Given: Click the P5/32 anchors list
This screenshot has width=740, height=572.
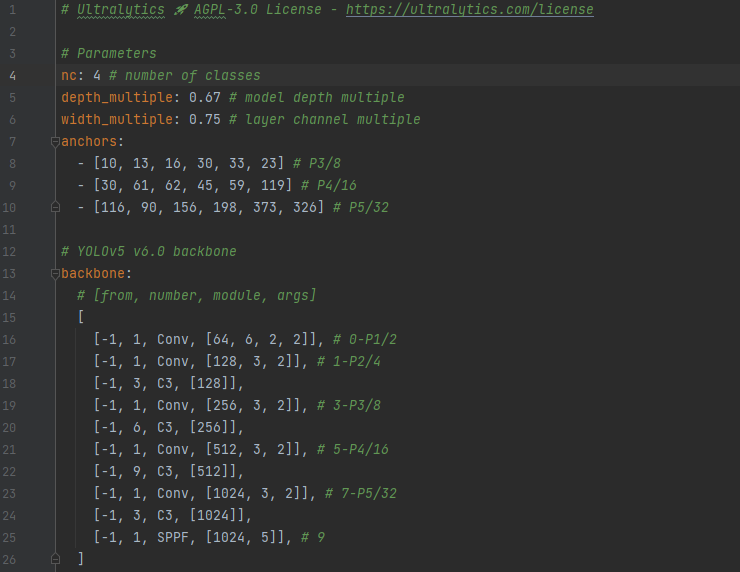Looking at the screenshot, I should coord(209,208).
